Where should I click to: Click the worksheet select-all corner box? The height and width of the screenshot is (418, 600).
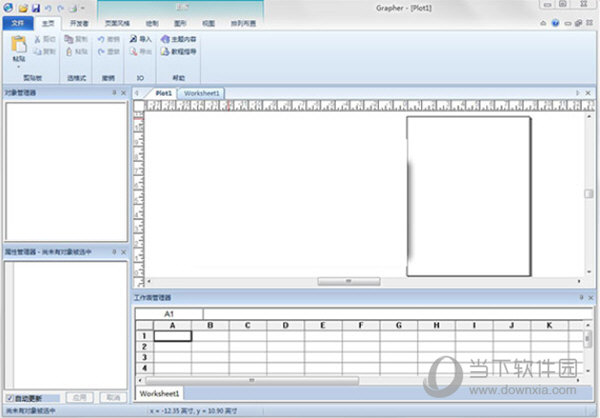pos(144,325)
